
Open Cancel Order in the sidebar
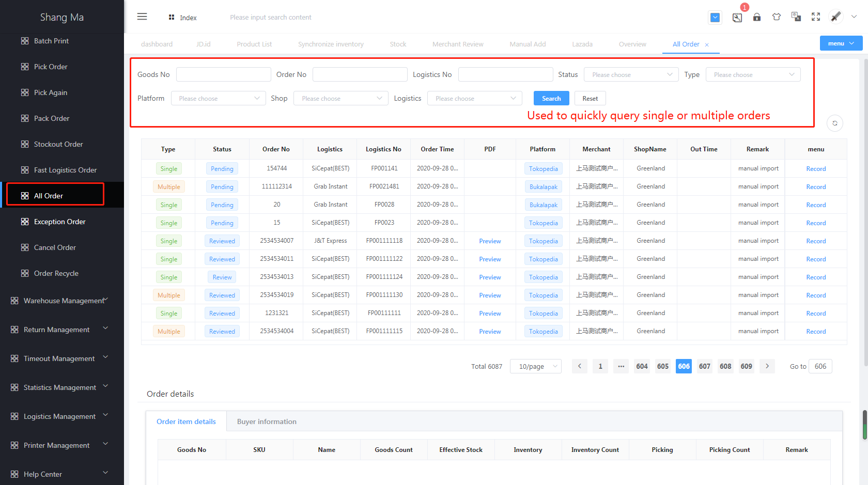55,247
